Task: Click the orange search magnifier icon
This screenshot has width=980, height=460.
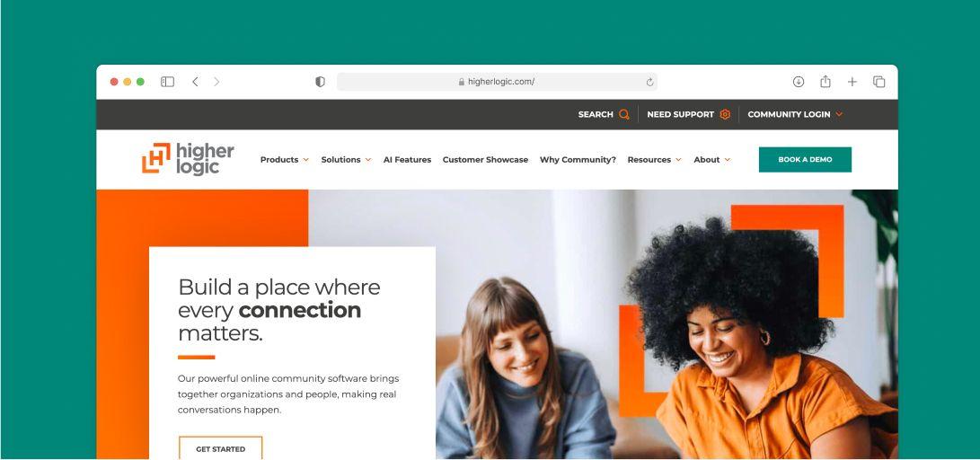Action: click(623, 114)
